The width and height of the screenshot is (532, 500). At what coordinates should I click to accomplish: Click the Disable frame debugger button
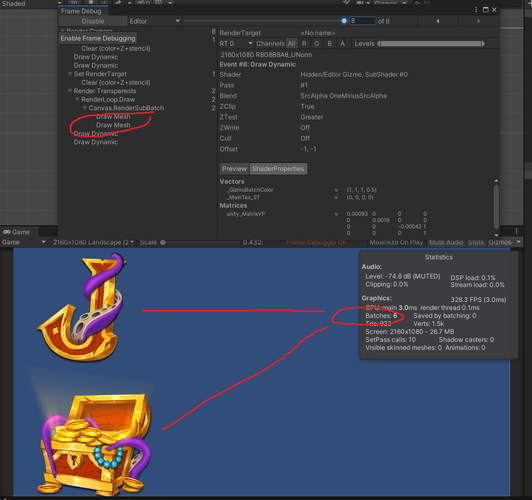(93, 21)
